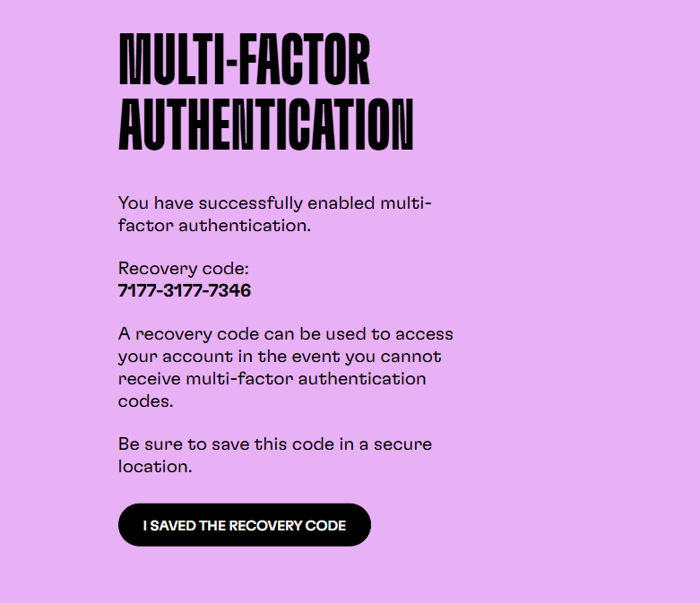Click the 'receive multi-factor authentication' line
The image size is (700, 603).
(x=272, y=379)
